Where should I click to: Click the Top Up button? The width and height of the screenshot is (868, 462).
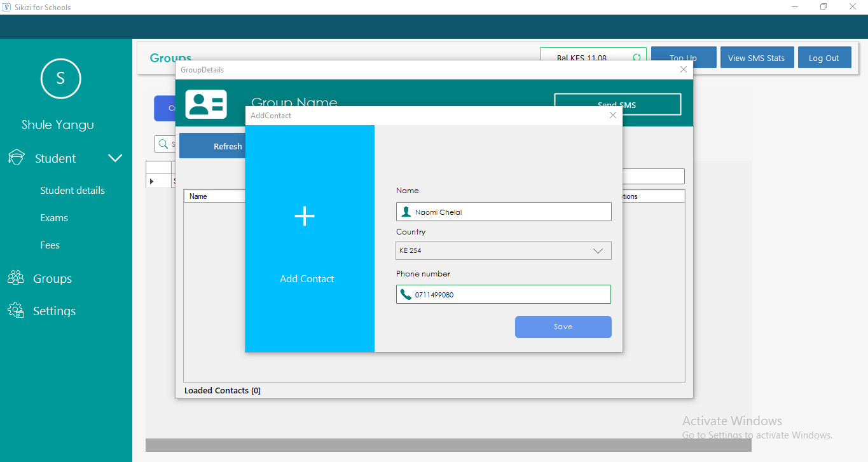point(684,58)
